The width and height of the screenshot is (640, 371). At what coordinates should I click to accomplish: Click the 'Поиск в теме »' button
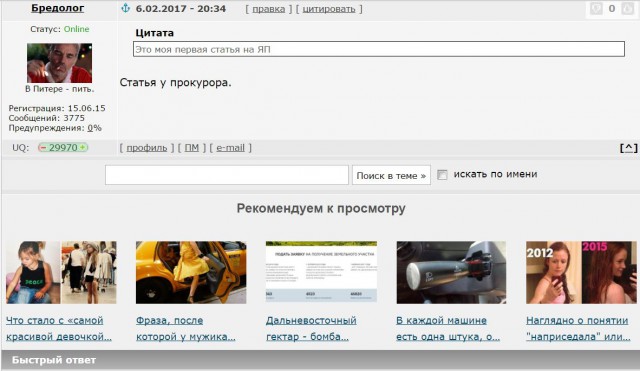391,176
